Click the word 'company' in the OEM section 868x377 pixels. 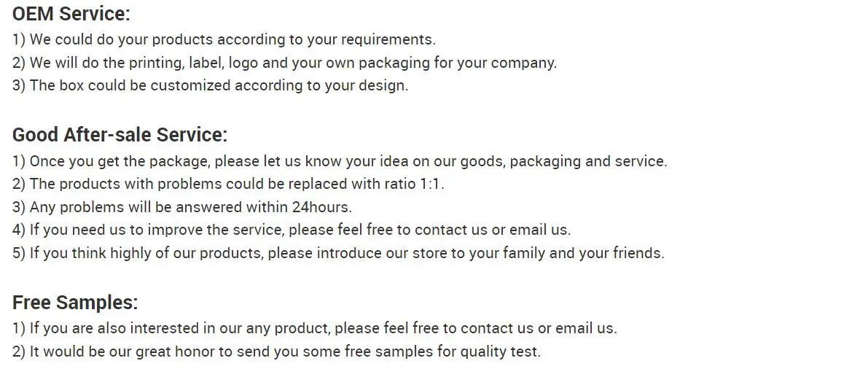[523, 63]
